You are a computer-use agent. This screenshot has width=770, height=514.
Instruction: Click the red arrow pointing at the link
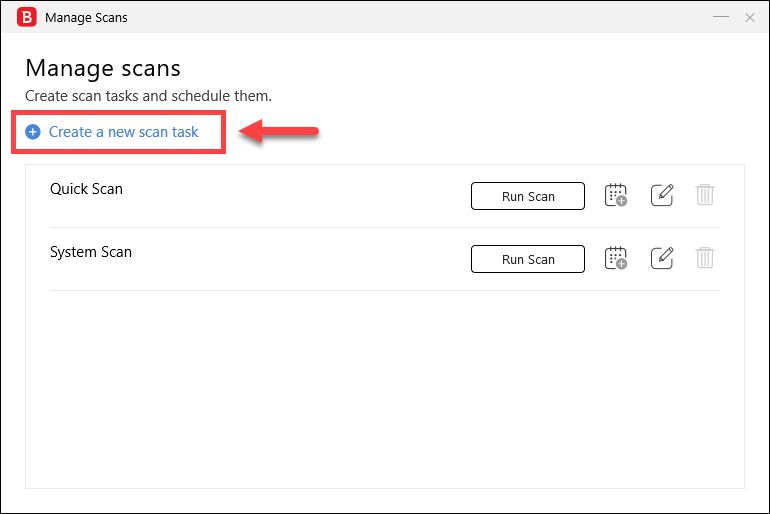pyautogui.click(x=279, y=132)
